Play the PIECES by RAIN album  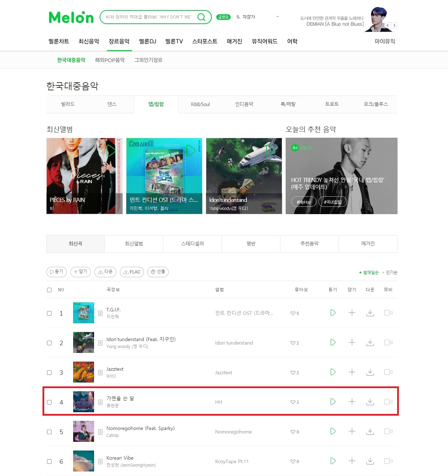(111, 151)
